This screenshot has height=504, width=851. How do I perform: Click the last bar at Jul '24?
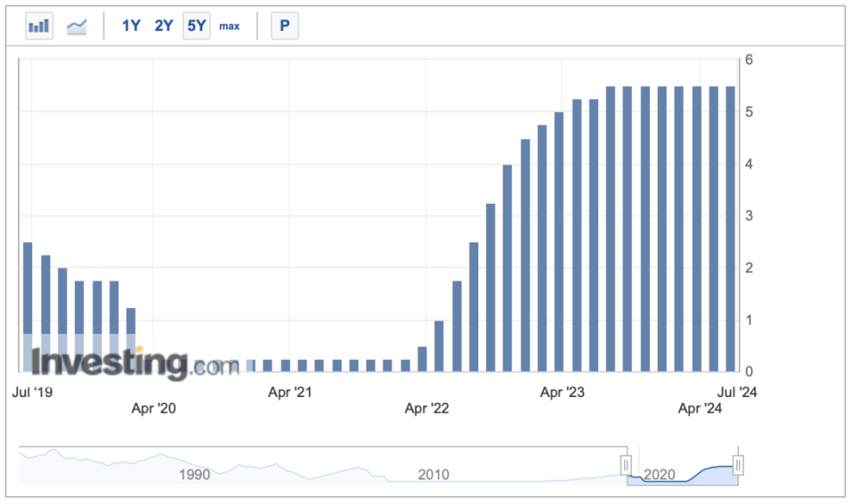(x=730, y=228)
